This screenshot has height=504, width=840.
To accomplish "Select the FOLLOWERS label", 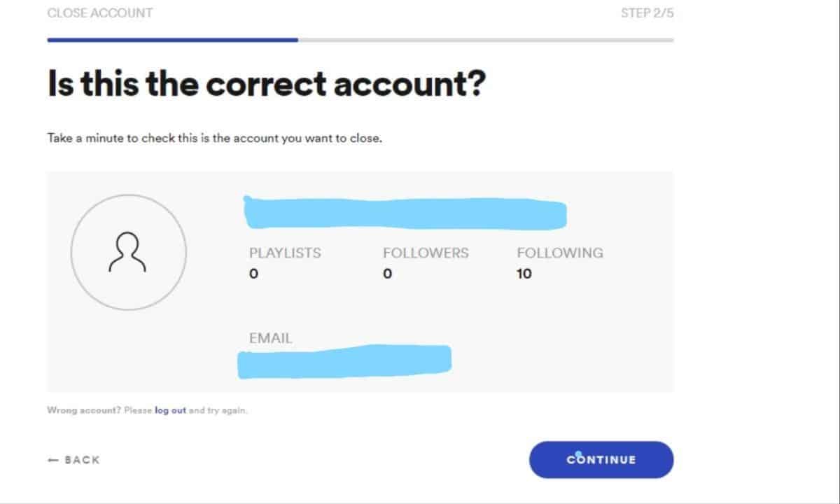I will point(426,253).
